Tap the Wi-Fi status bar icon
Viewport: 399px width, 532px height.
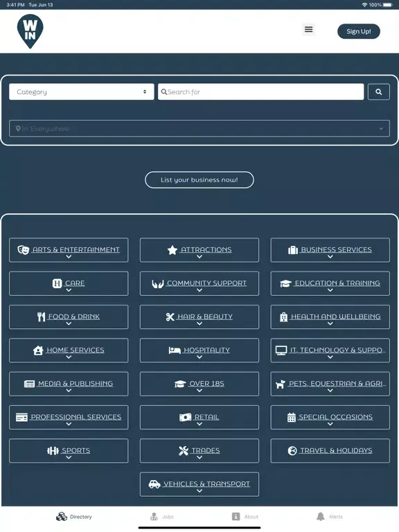click(365, 5)
